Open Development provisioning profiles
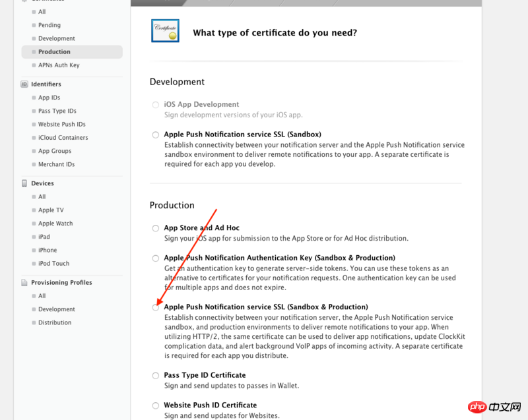Viewport: 528px width, 420px height. (57, 309)
